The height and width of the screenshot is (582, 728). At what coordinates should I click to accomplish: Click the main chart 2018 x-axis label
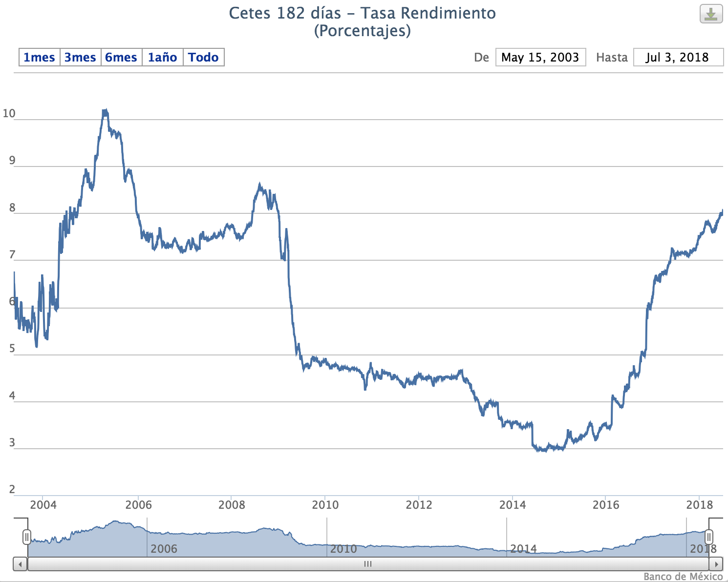pyautogui.click(x=700, y=504)
